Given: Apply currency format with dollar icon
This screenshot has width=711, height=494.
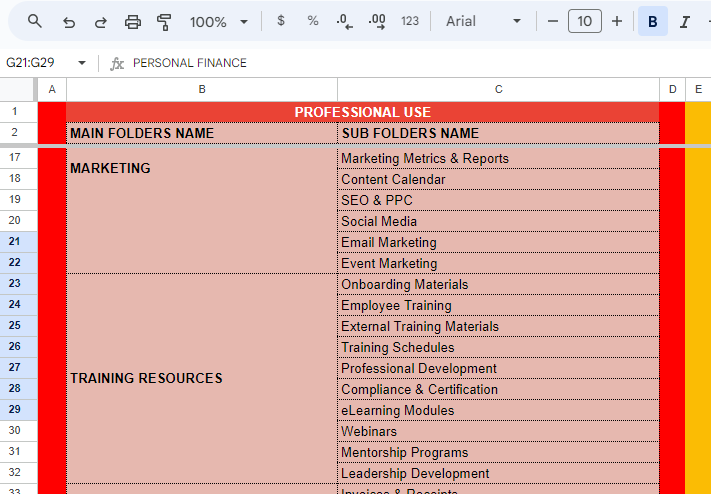Looking at the screenshot, I should (x=281, y=20).
